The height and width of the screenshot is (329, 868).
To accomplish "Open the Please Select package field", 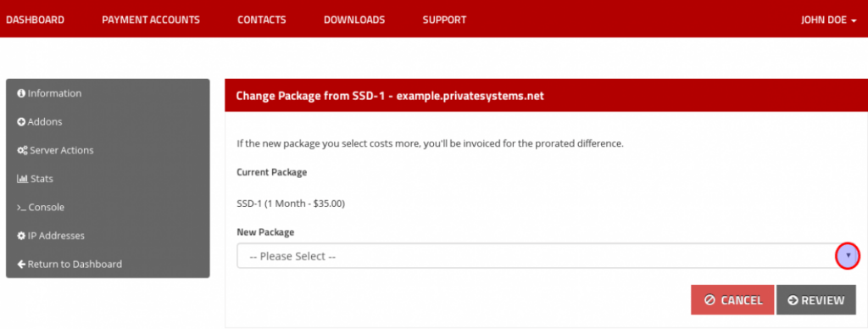I will 547,256.
